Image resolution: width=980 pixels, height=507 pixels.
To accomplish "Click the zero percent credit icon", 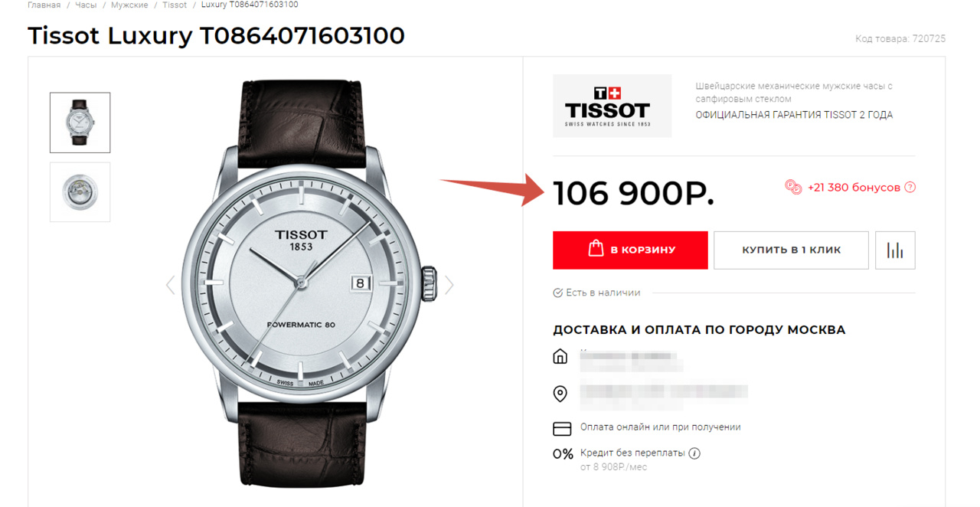I will click(x=563, y=454).
